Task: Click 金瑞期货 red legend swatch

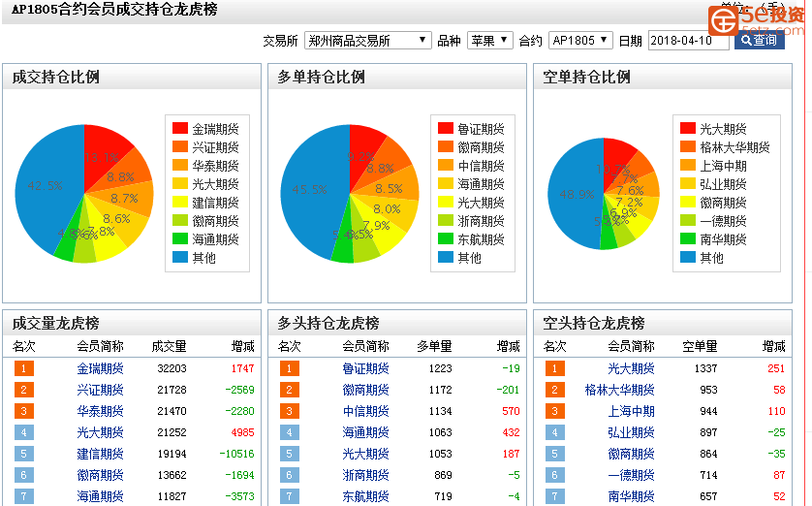Action: click(x=179, y=128)
